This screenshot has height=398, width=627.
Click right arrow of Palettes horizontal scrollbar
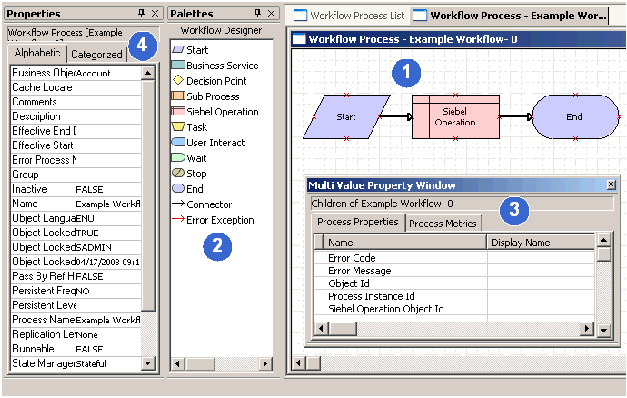coord(265,364)
